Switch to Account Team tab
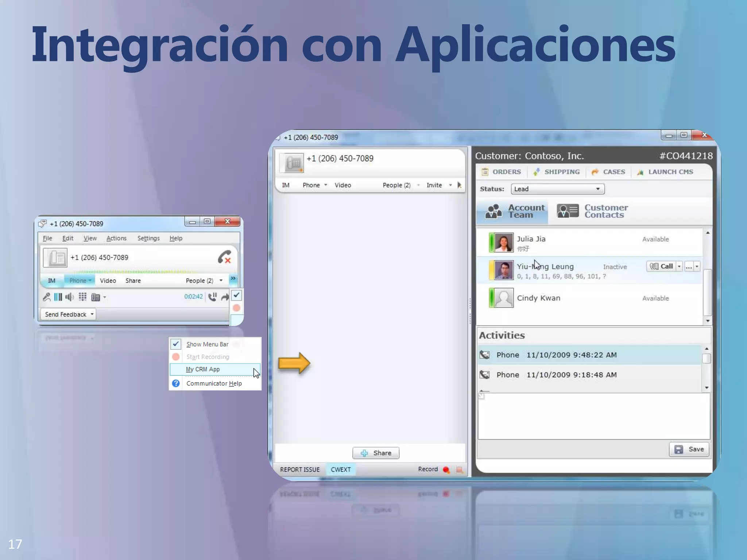747x560 pixels. pos(512,211)
